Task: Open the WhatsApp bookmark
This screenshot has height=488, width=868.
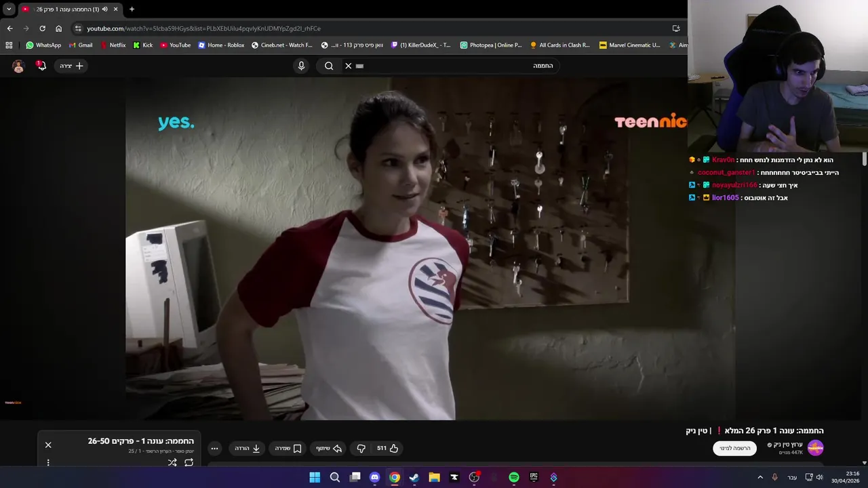Action: 43,45
